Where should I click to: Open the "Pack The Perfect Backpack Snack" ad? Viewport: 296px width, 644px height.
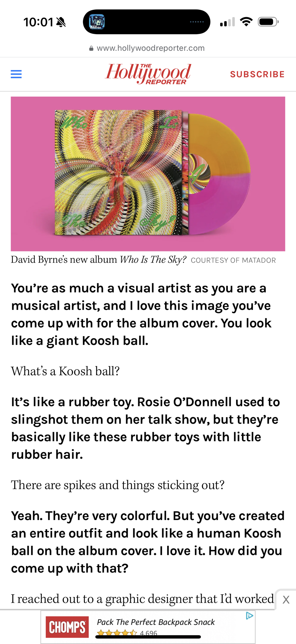tap(156, 622)
